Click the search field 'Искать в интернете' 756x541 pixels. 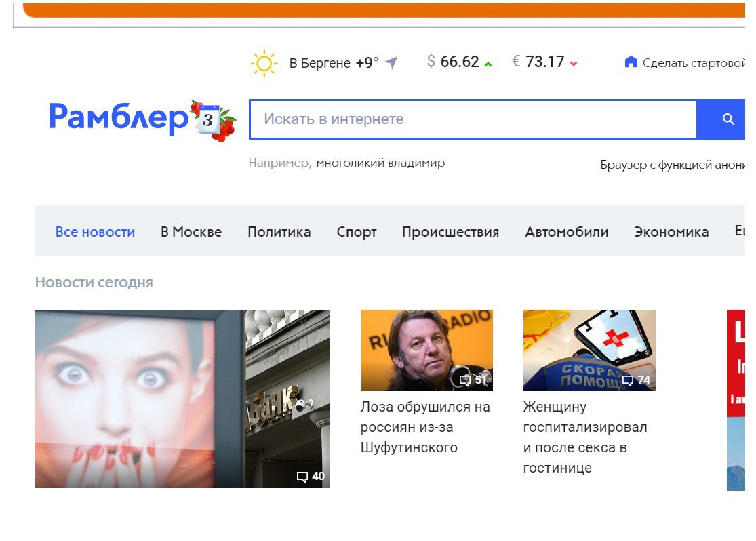473,119
